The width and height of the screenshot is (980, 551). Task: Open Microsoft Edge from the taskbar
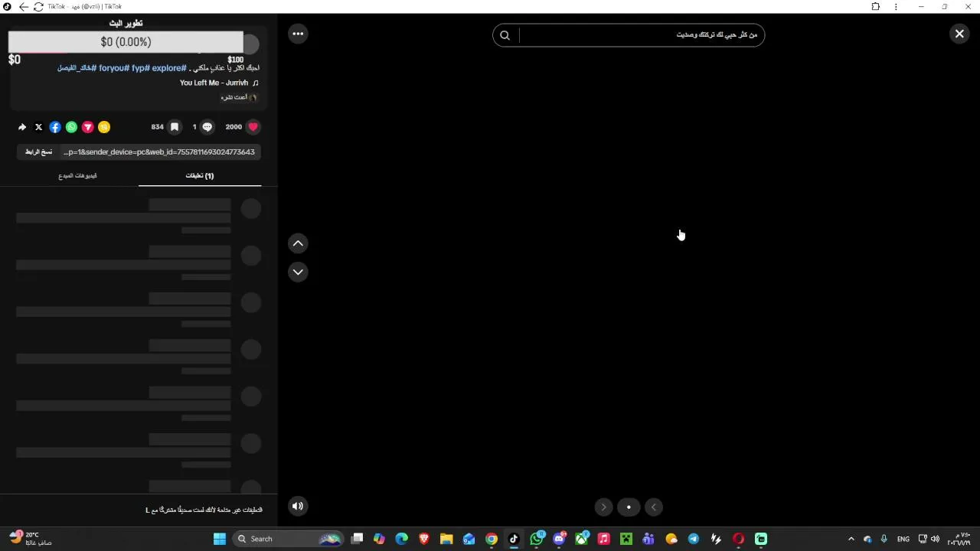pos(401,539)
